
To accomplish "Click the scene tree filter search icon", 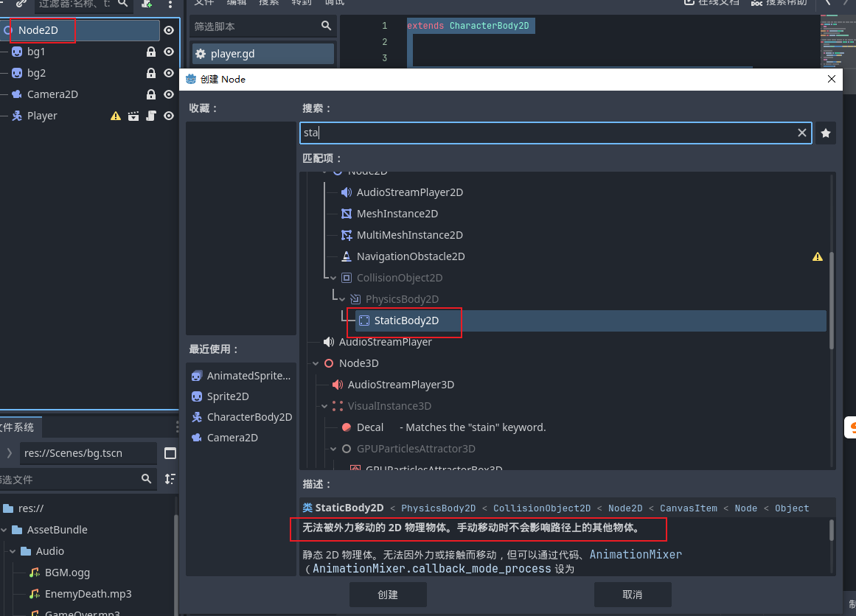I will pyautogui.click(x=123, y=3).
